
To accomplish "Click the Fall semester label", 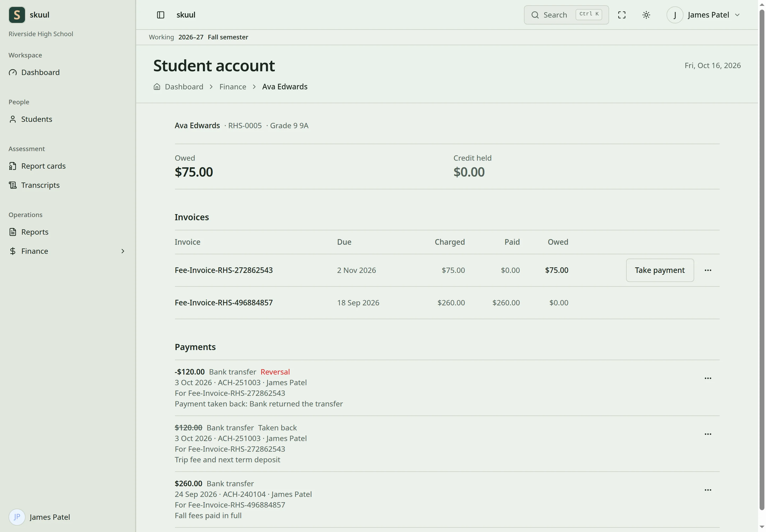I will [x=228, y=37].
